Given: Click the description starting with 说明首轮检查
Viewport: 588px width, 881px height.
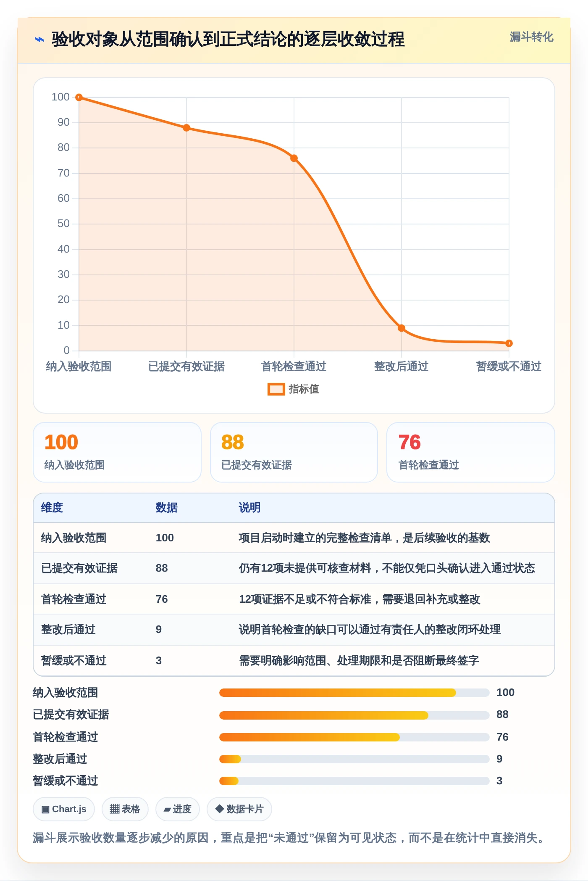Looking at the screenshot, I should (x=370, y=630).
